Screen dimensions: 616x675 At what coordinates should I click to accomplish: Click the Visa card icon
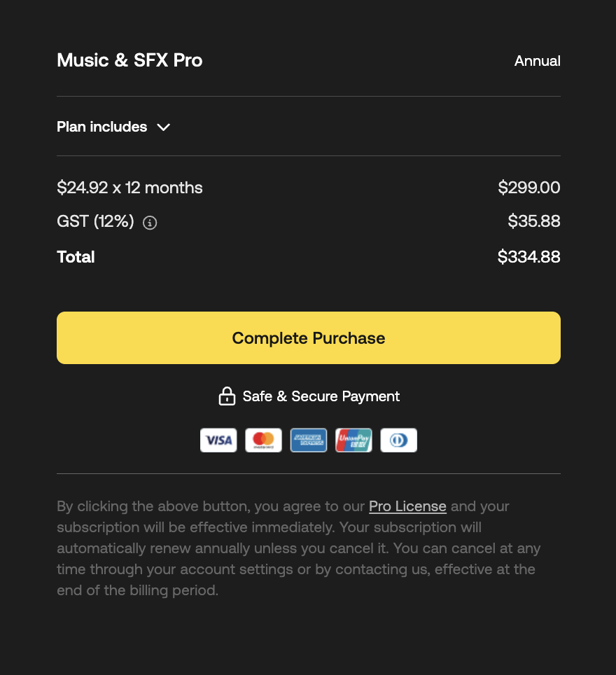[218, 440]
